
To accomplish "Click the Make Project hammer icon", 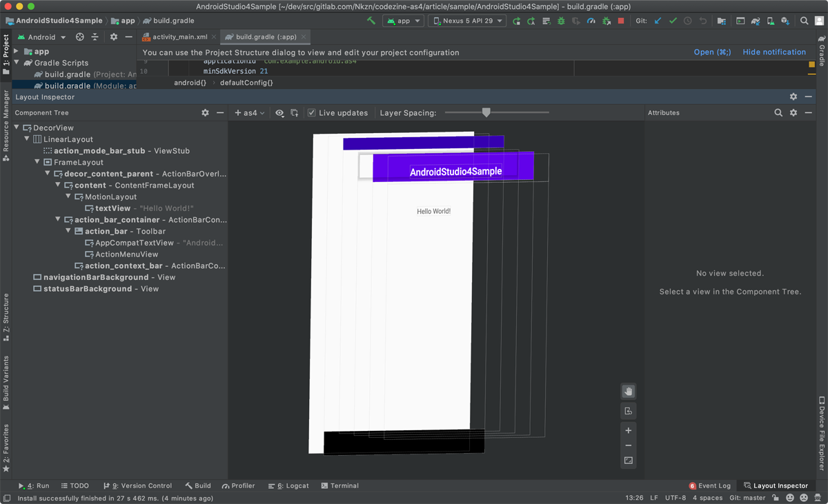I will pyautogui.click(x=371, y=21).
